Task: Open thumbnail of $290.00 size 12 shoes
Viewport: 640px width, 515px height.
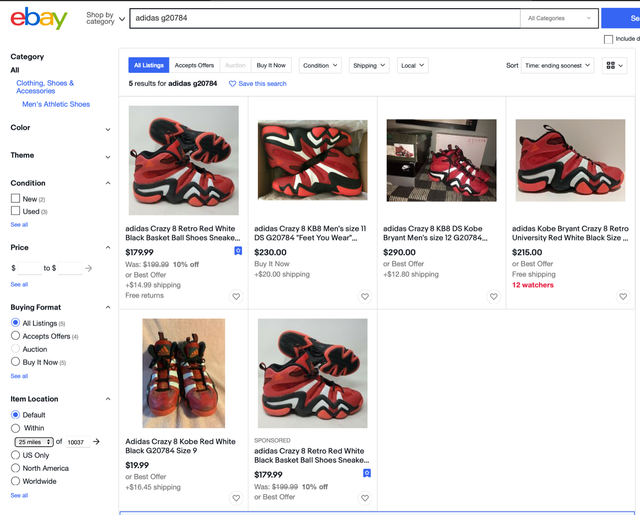Action: click(x=442, y=160)
